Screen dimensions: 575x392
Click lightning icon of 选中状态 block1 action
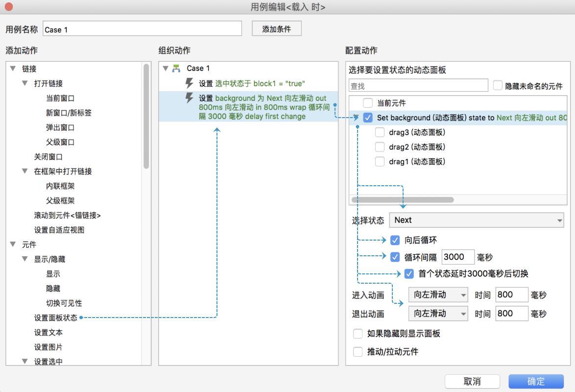coord(189,83)
